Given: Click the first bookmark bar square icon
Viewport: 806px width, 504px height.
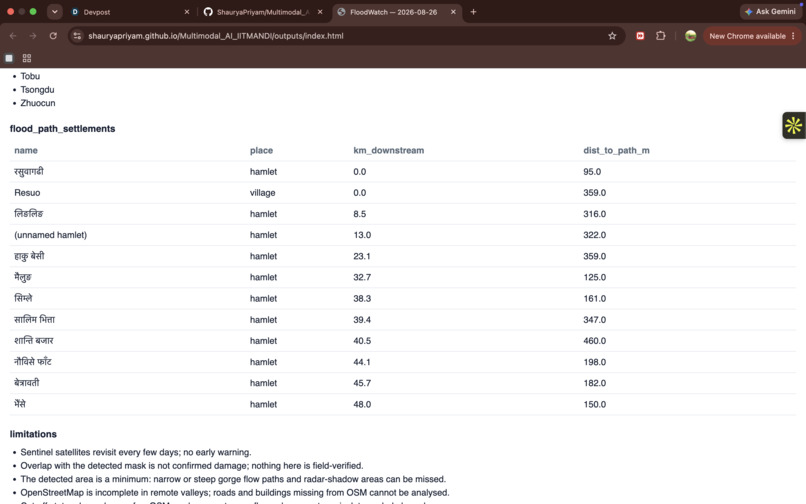Looking at the screenshot, I should (9, 58).
